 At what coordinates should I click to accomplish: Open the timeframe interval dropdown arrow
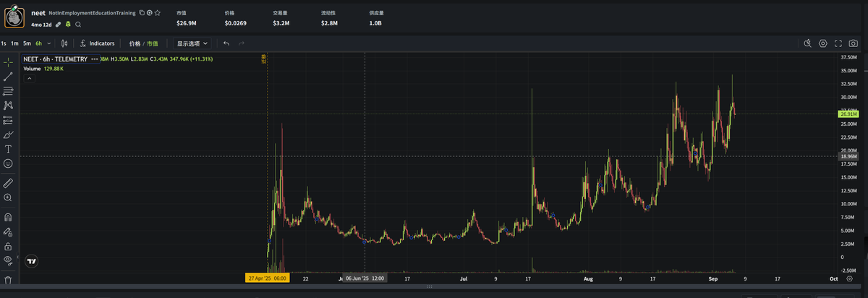coord(49,43)
